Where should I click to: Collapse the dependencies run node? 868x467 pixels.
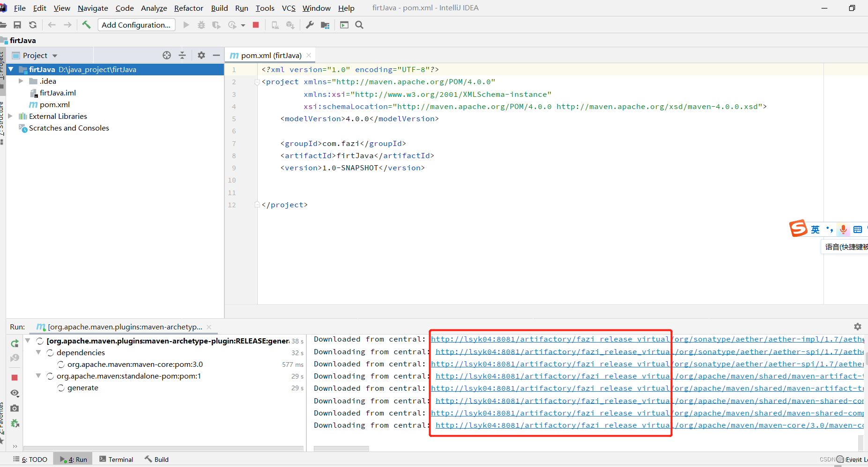tap(38, 352)
